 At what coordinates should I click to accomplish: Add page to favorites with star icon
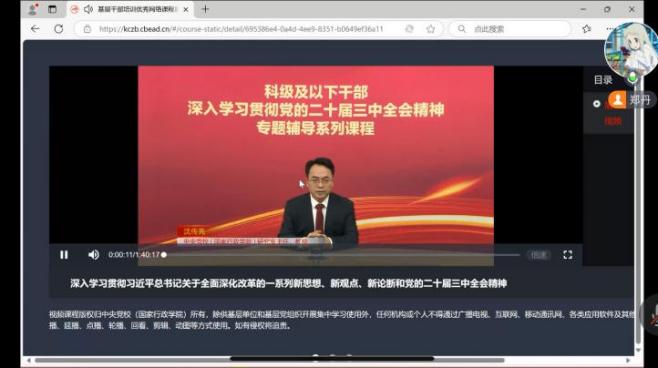pyautogui.click(x=431, y=29)
